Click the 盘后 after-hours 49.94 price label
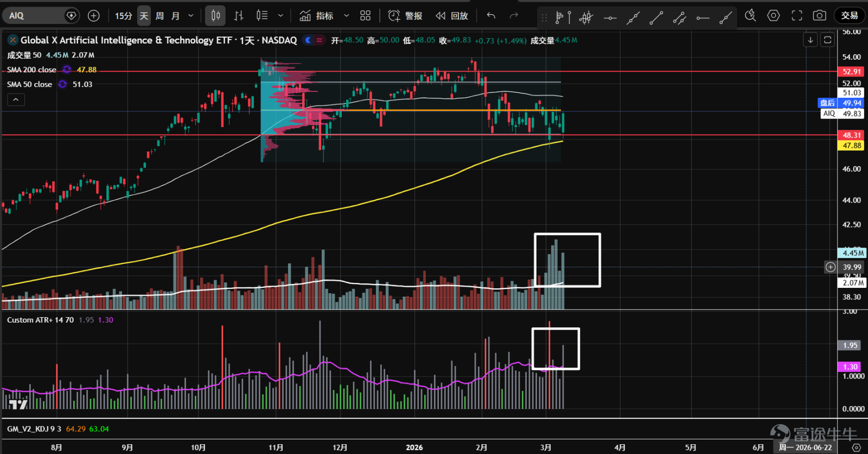 pos(841,103)
